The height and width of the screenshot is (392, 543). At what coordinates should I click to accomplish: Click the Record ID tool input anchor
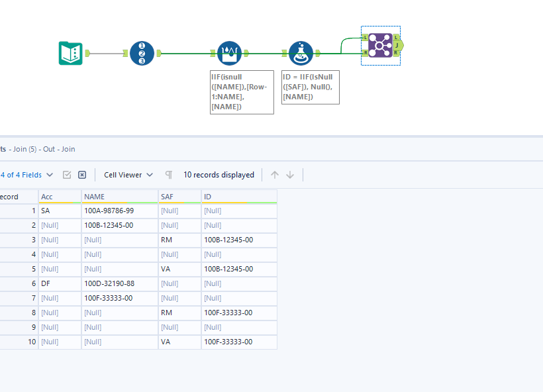(x=125, y=53)
